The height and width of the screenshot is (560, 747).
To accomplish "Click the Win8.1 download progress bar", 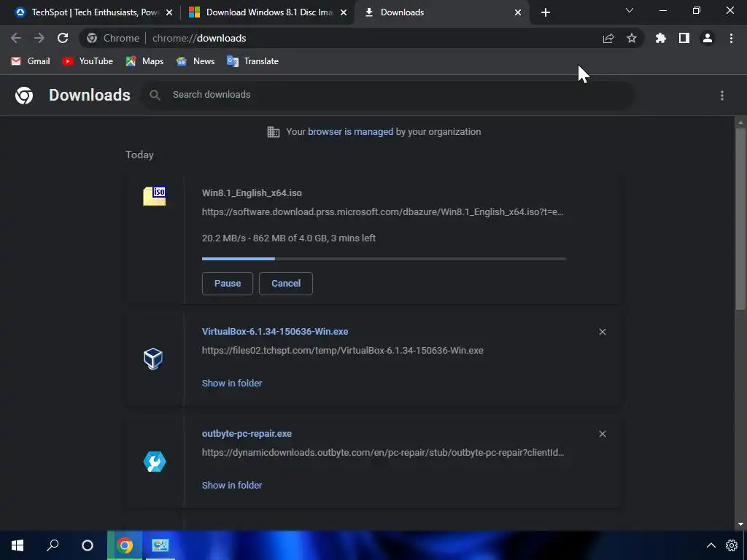I will [384, 259].
